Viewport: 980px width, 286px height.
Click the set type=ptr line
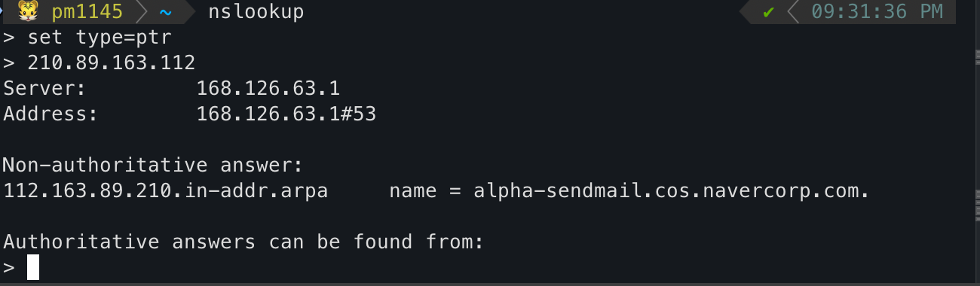tap(100, 37)
